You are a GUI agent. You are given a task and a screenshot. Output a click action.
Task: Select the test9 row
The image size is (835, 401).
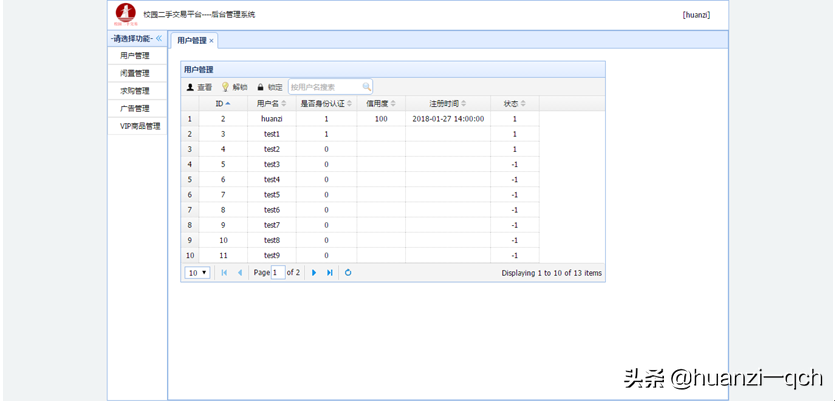coord(360,256)
